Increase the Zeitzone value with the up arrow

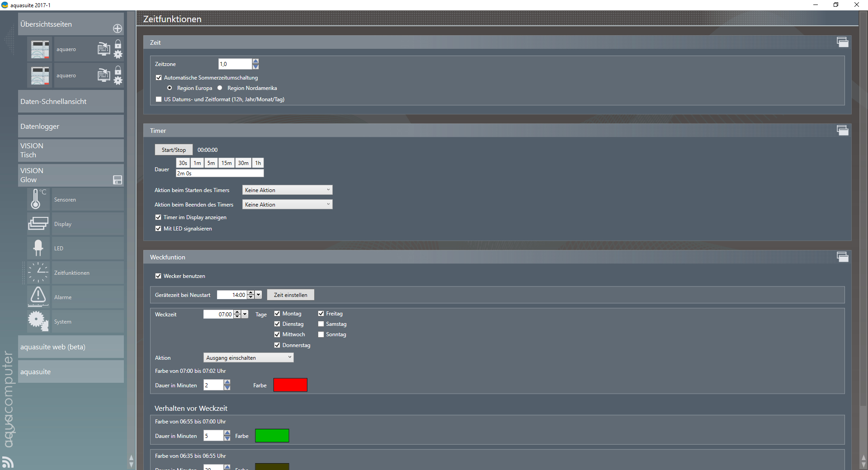point(255,61)
